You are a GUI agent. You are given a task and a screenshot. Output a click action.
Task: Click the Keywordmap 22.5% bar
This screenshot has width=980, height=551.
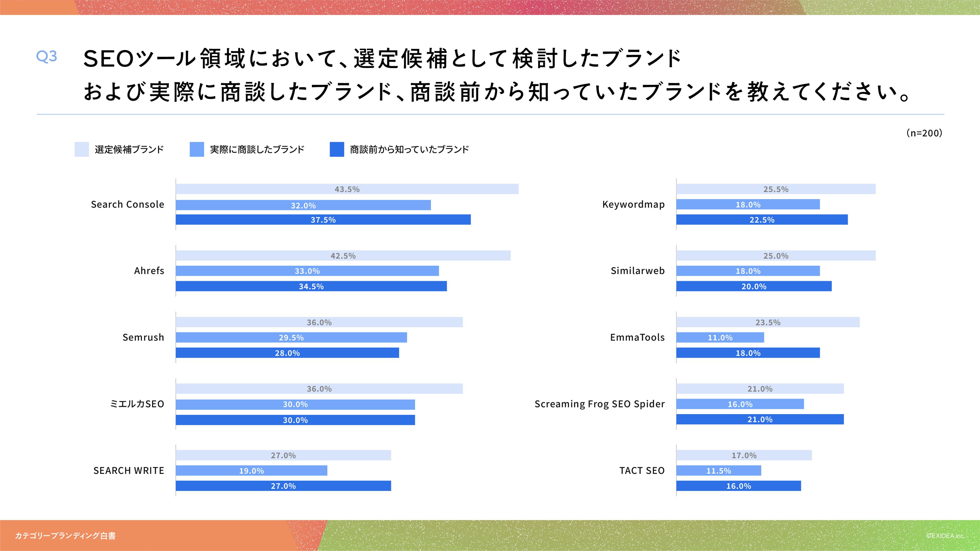pos(762,219)
